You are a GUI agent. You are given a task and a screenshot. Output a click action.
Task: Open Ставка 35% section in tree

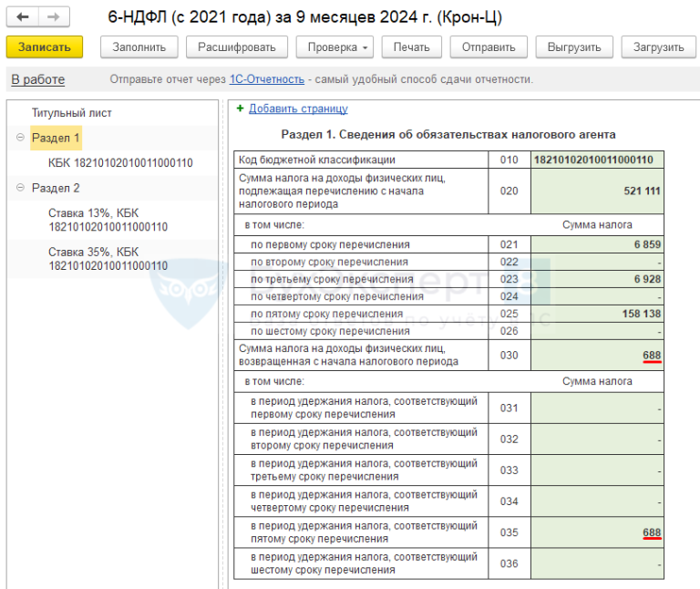(107, 258)
